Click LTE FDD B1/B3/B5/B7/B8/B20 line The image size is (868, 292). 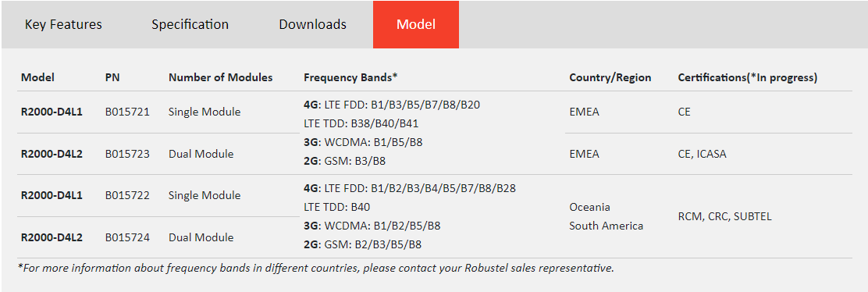coord(392,105)
